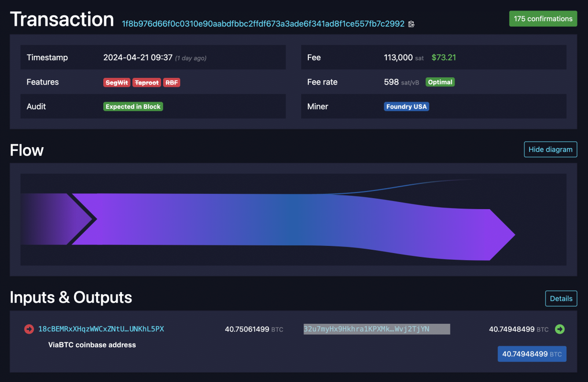Select the highlighted 32u7myHx9Hkhra1KPXMk output address
Screen dimensions: 588x382
point(376,329)
